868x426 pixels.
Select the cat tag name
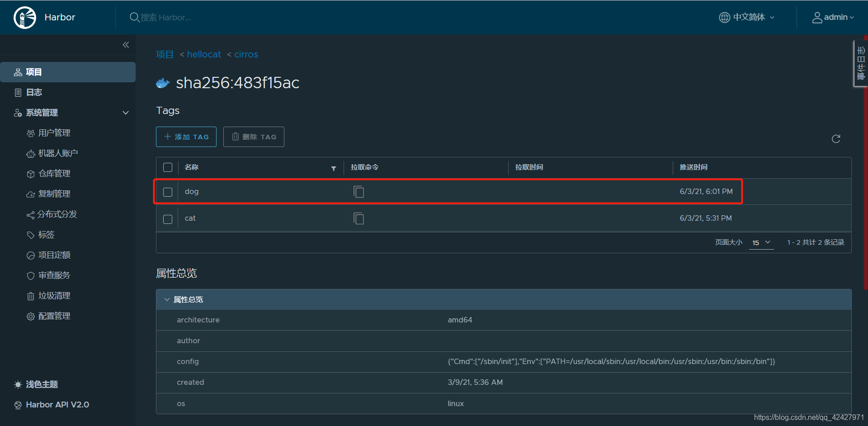tap(190, 218)
